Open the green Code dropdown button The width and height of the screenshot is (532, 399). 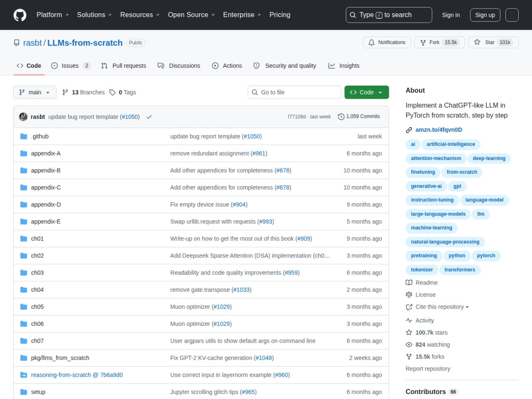click(x=367, y=92)
